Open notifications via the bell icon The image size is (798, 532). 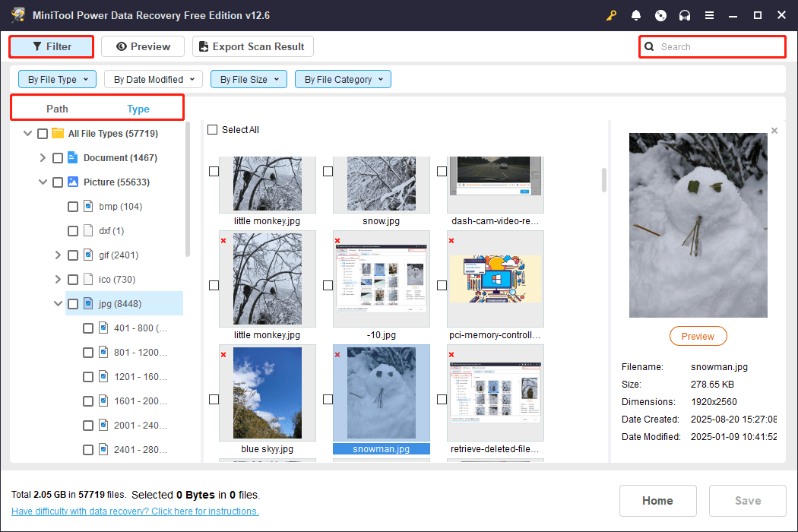point(636,14)
